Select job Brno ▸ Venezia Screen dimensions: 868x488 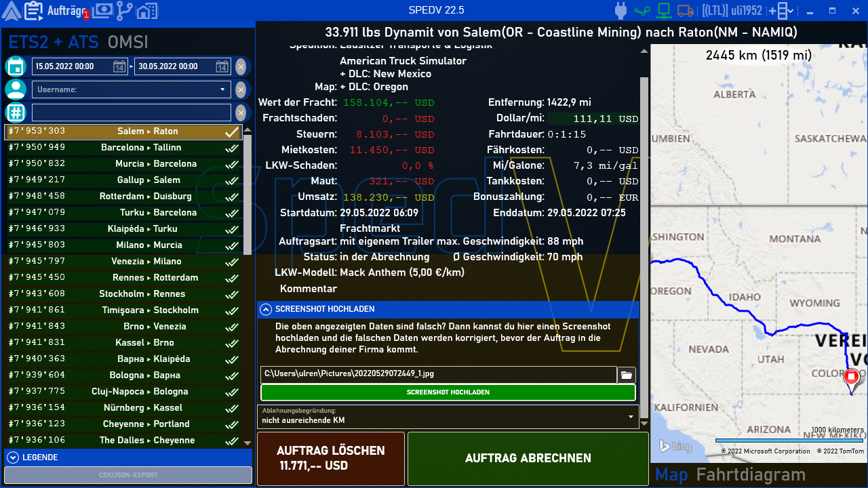[x=123, y=327]
